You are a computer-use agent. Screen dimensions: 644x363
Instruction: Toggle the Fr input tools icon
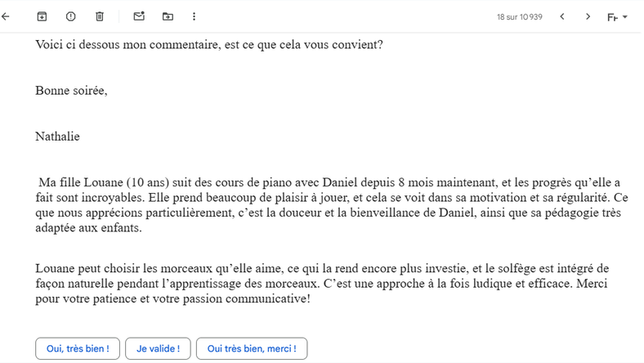(612, 17)
